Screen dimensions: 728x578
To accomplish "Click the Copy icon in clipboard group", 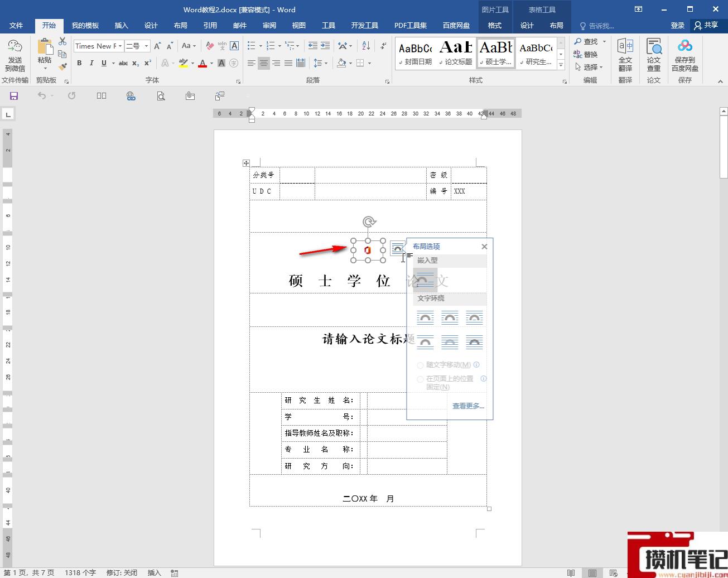I will [62, 54].
